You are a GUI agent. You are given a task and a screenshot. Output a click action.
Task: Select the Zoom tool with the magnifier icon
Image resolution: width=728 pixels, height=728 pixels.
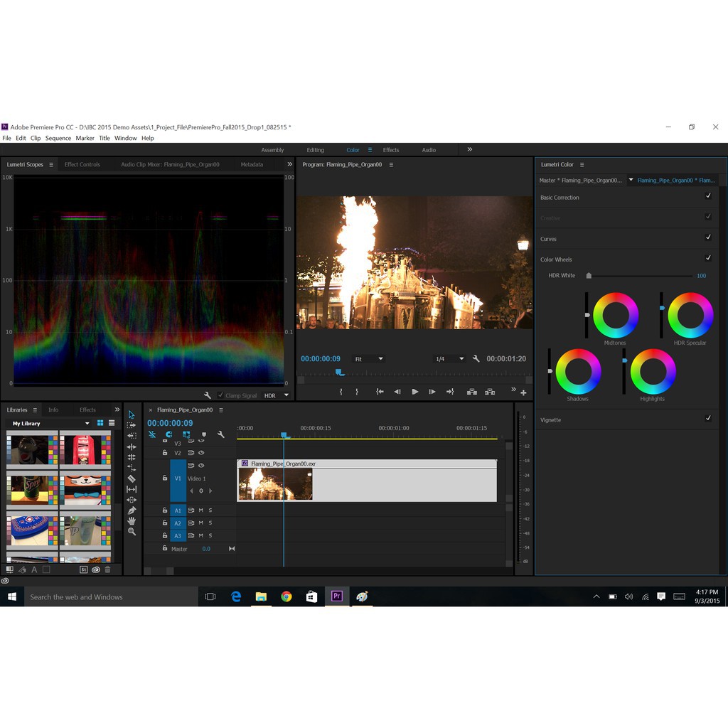pyautogui.click(x=132, y=532)
